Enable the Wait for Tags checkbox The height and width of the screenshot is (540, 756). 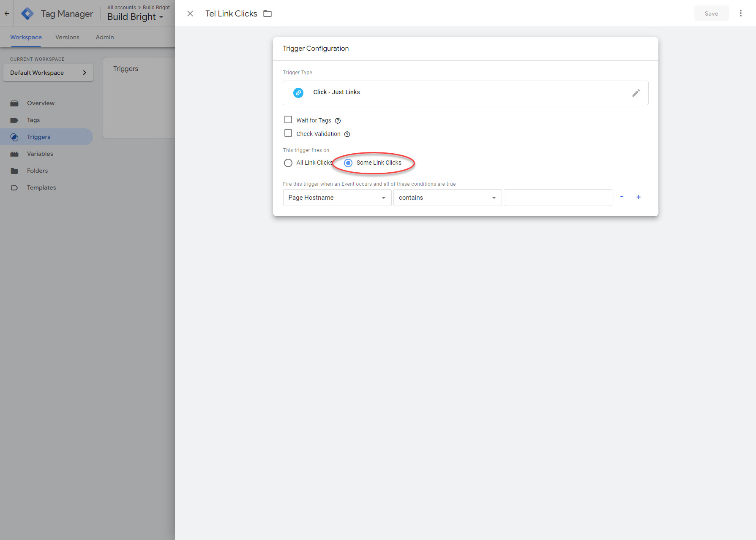pyautogui.click(x=288, y=120)
